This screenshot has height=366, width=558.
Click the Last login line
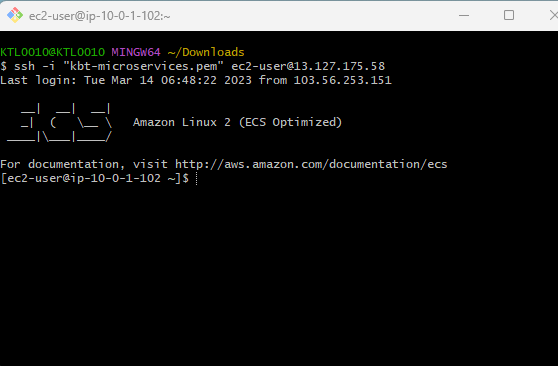(196, 80)
